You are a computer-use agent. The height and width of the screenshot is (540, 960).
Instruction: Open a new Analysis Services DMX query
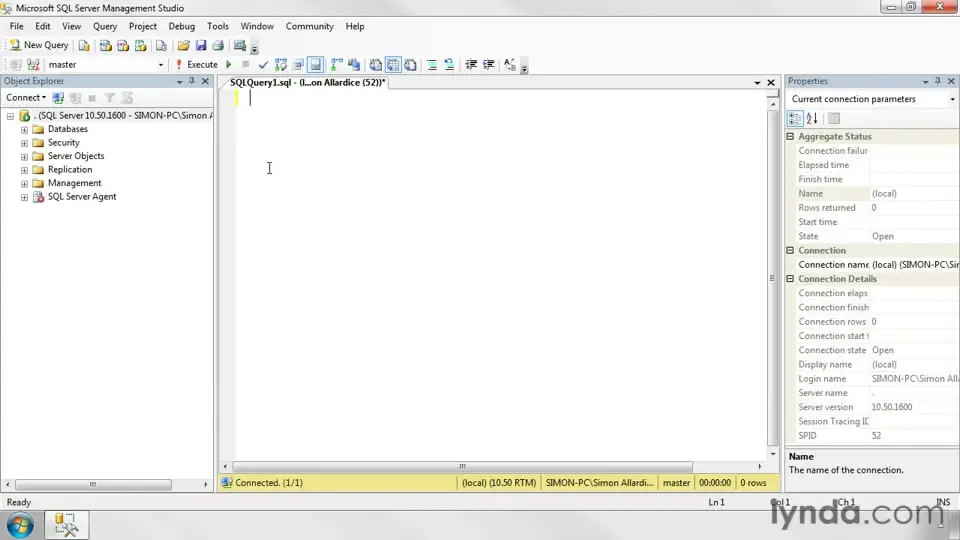coord(123,45)
